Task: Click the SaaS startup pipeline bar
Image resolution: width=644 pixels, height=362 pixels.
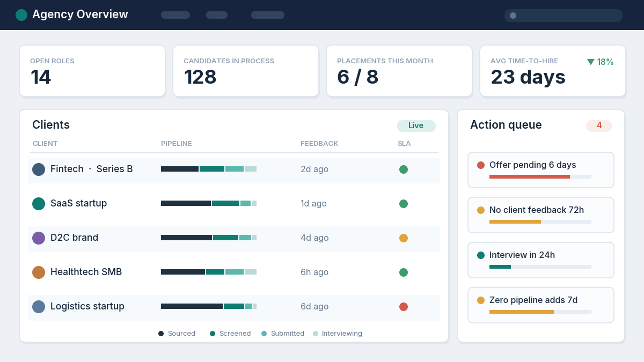Action: [x=209, y=203]
